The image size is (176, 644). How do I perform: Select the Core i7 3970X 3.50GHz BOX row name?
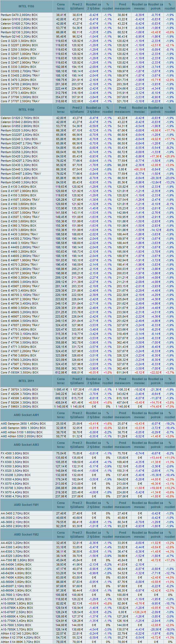click(x=19, y=389)
